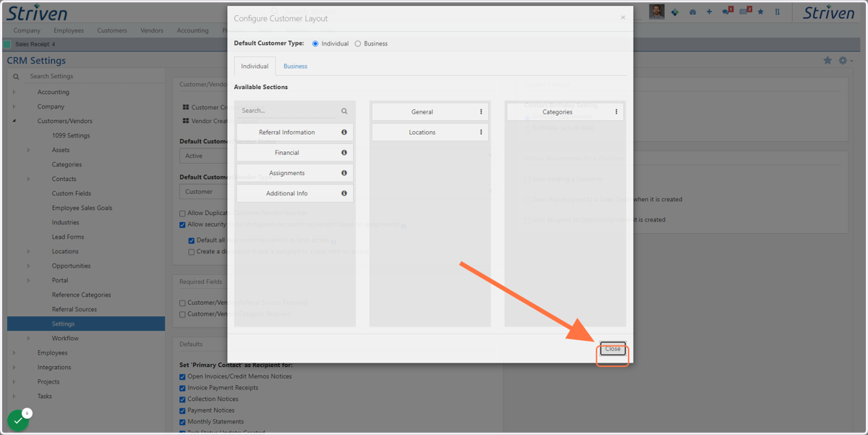Select the Financial section card

(295, 153)
